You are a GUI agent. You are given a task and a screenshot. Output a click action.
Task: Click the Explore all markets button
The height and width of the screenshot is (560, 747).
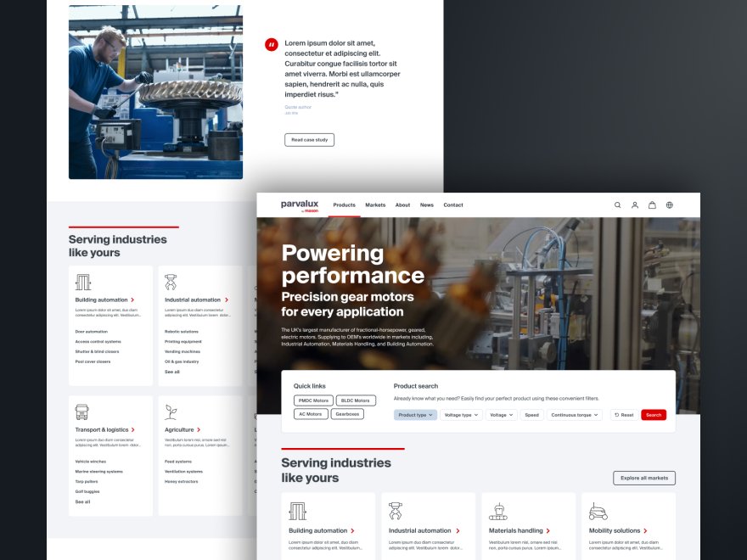point(644,478)
